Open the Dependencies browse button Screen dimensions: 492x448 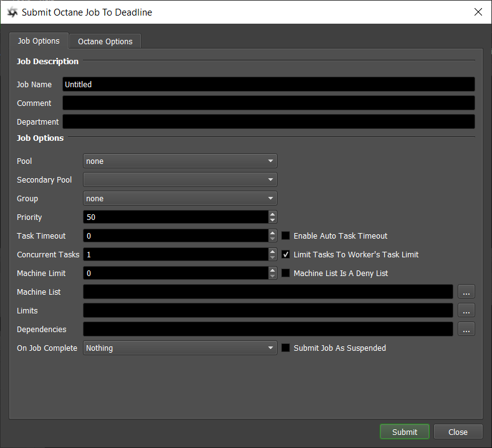click(466, 329)
